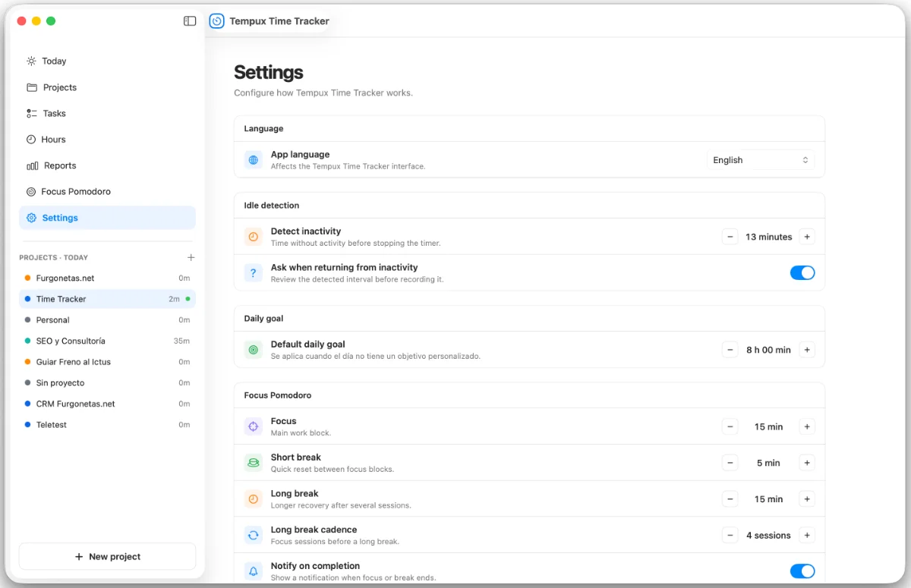The width and height of the screenshot is (911, 588).
Task: Decrease Short break duration
Action: pos(730,463)
